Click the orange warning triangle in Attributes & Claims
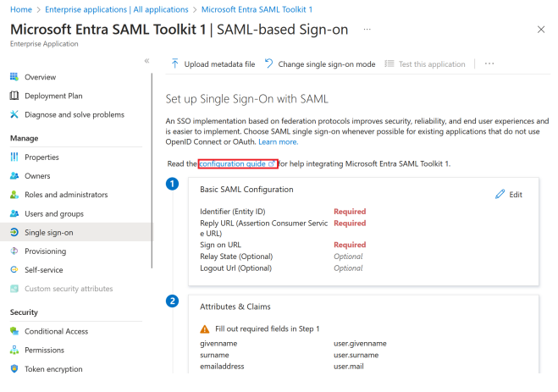Screen dimensions: 558x392 click(x=205, y=329)
